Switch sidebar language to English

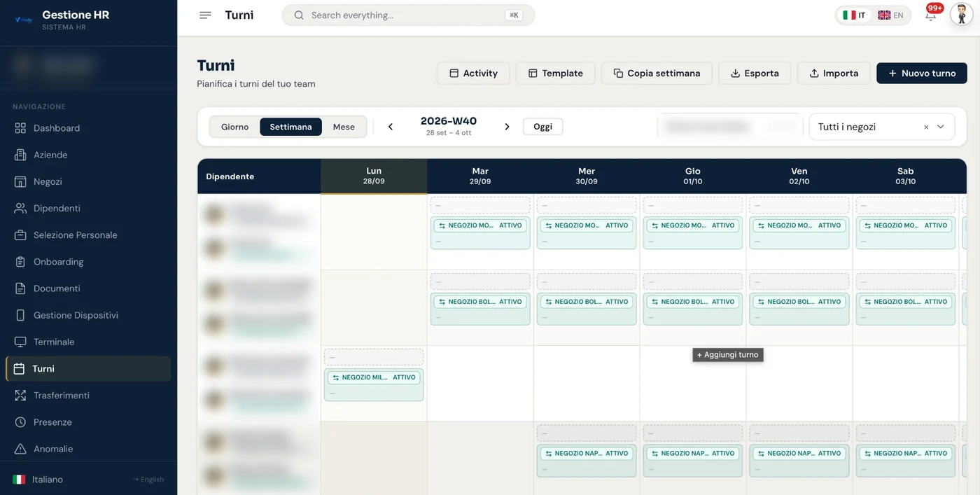coord(148,480)
